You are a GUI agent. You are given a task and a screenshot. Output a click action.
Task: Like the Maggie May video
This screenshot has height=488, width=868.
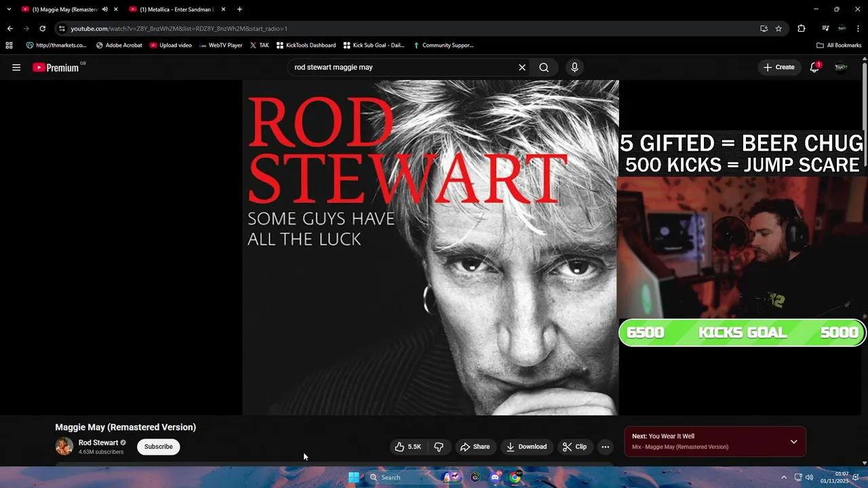click(x=408, y=447)
